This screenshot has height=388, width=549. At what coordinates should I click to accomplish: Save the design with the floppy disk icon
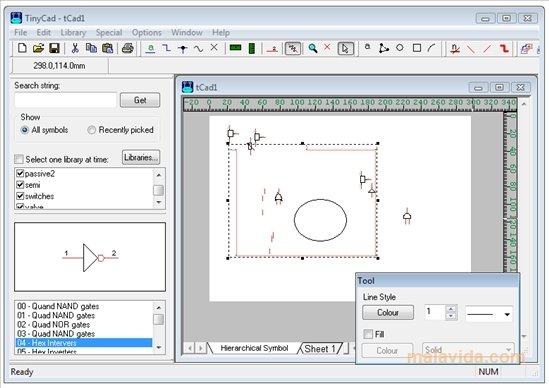(x=54, y=48)
